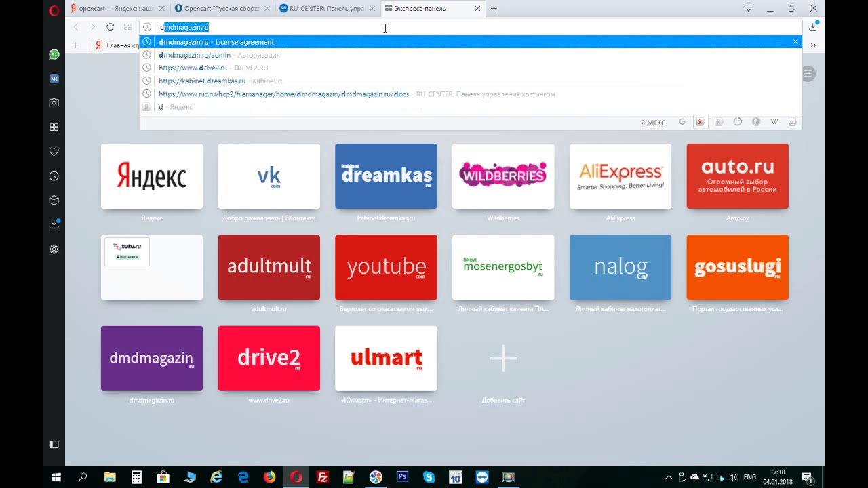Open the snapshot camera tool in sidebar
This screenshot has width=868, height=488.
[54, 103]
